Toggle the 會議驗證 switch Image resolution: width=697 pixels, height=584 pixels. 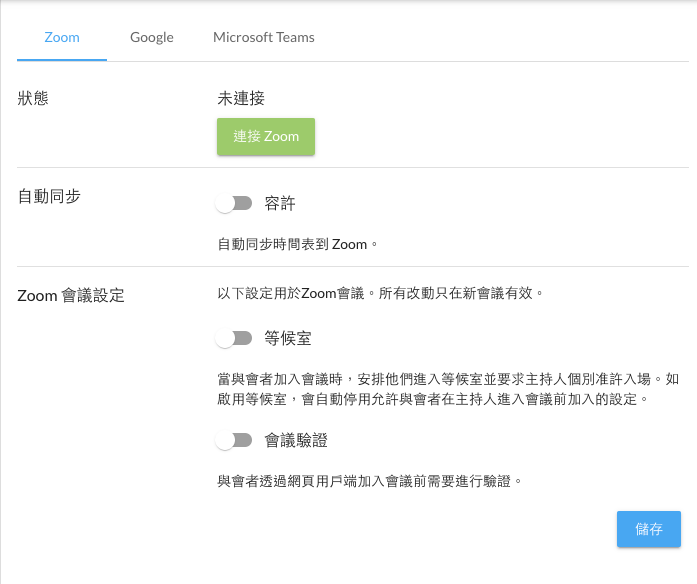(x=234, y=440)
